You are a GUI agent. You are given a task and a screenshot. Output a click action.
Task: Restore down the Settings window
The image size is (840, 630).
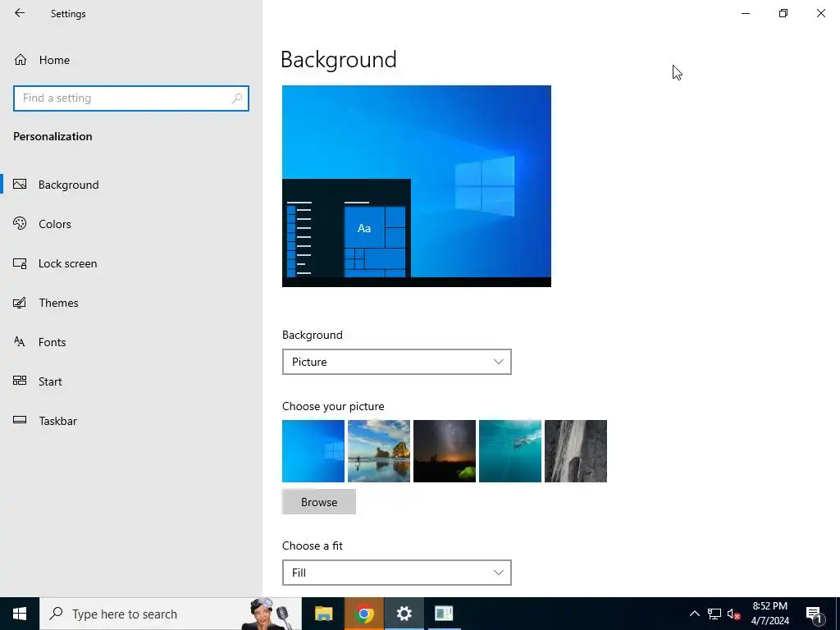783,13
